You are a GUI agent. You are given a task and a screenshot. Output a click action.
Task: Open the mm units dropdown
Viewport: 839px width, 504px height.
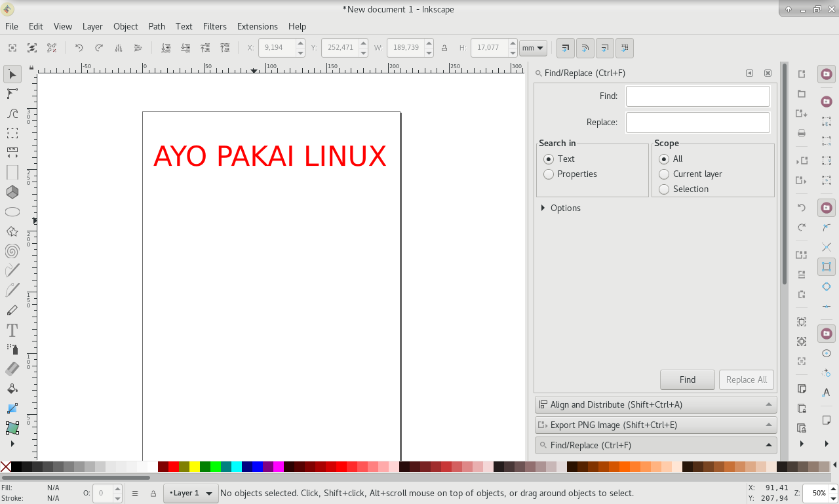click(533, 47)
